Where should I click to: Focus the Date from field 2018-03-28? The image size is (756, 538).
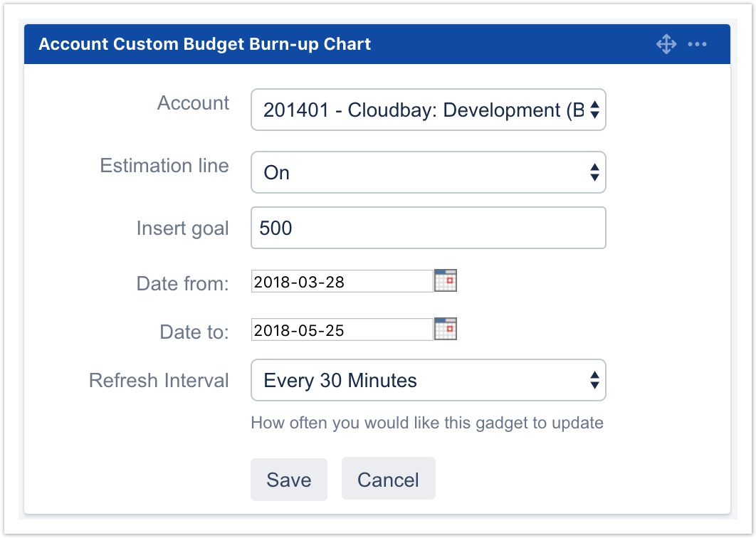coord(342,282)
